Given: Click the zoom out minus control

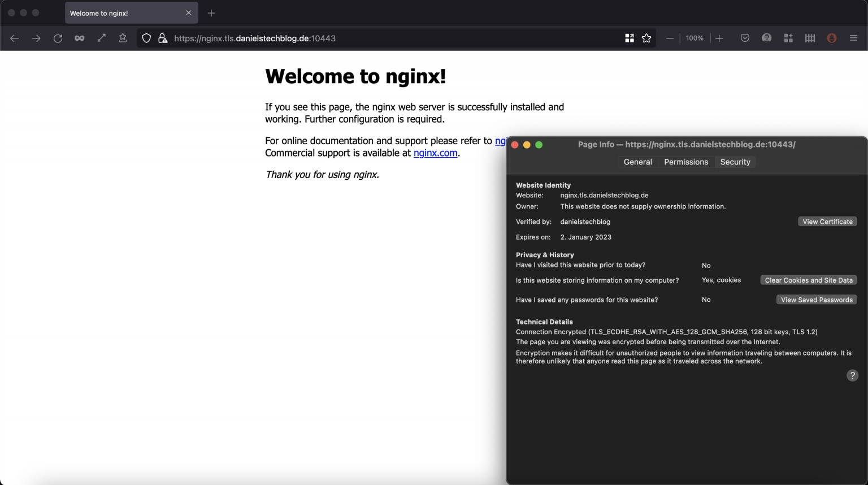Looking at the screenshot, I should 670,38.
